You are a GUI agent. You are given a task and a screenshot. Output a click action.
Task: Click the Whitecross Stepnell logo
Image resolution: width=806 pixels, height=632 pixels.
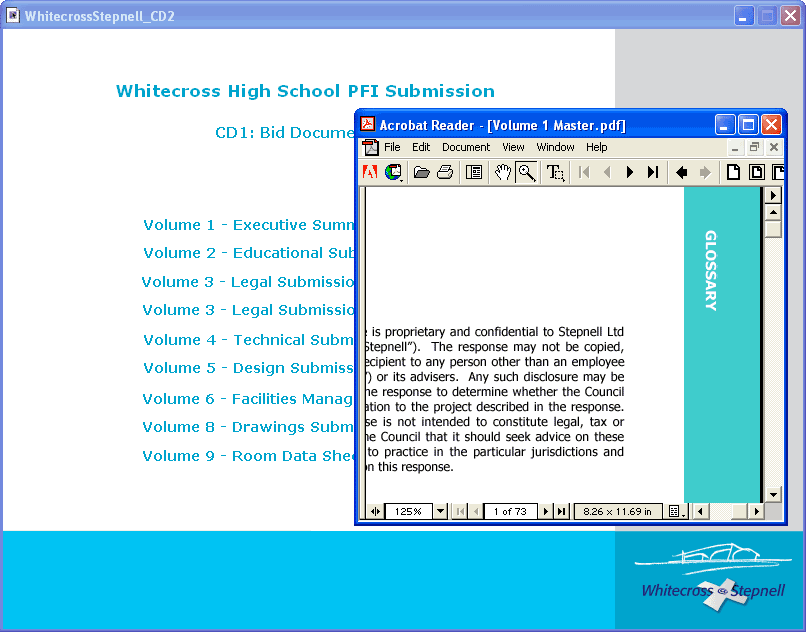(713, 576)
